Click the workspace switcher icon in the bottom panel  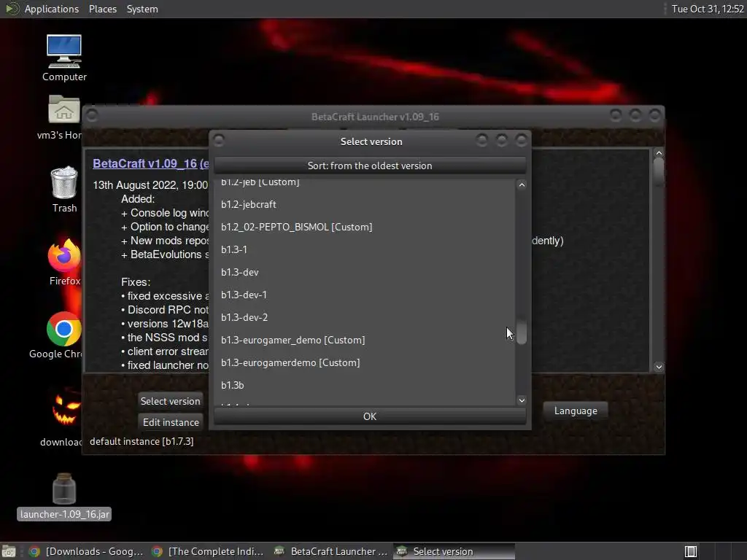click(x=690, y=551)
